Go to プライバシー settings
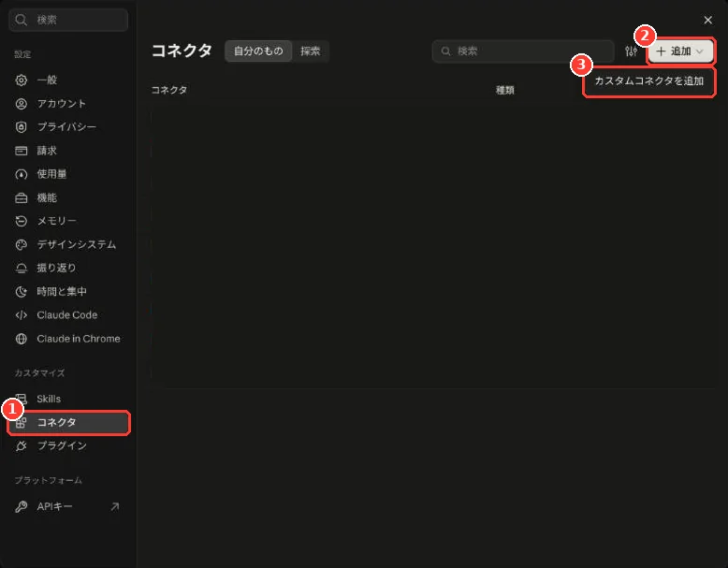Screen dimensions: 728x568 [x=68, y=126]
